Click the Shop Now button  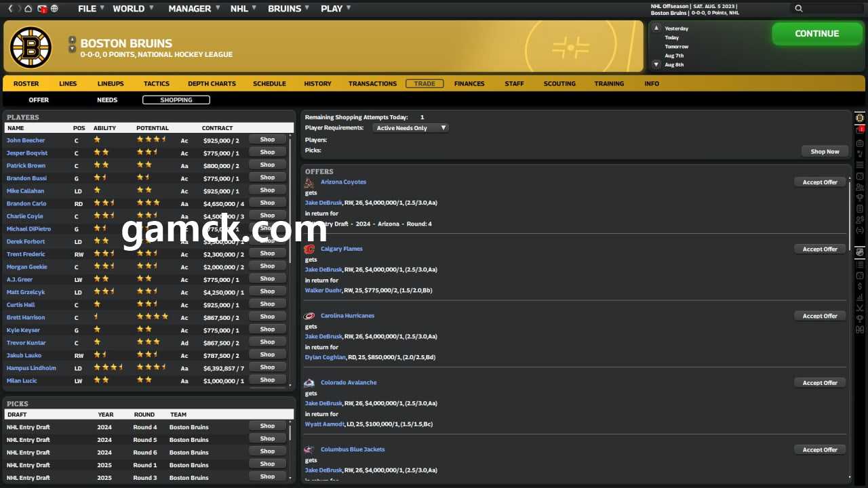click(825, 151)
